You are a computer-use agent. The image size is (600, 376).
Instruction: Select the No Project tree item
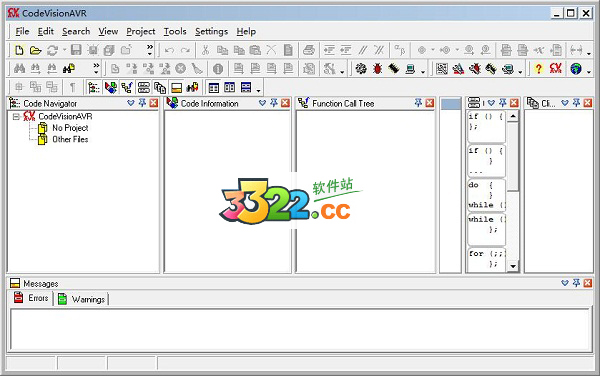coord(70,128)
